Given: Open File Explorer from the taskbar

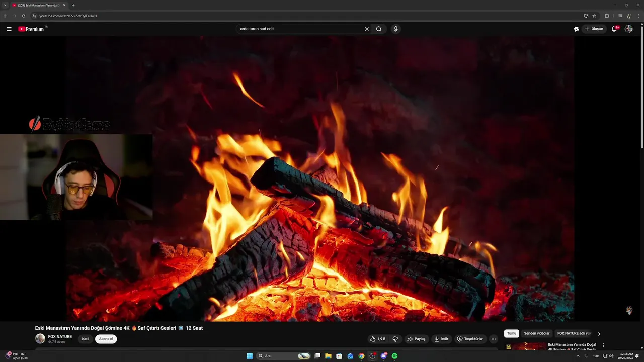Looking at the screenshot, I should click(x=328, y=356).
